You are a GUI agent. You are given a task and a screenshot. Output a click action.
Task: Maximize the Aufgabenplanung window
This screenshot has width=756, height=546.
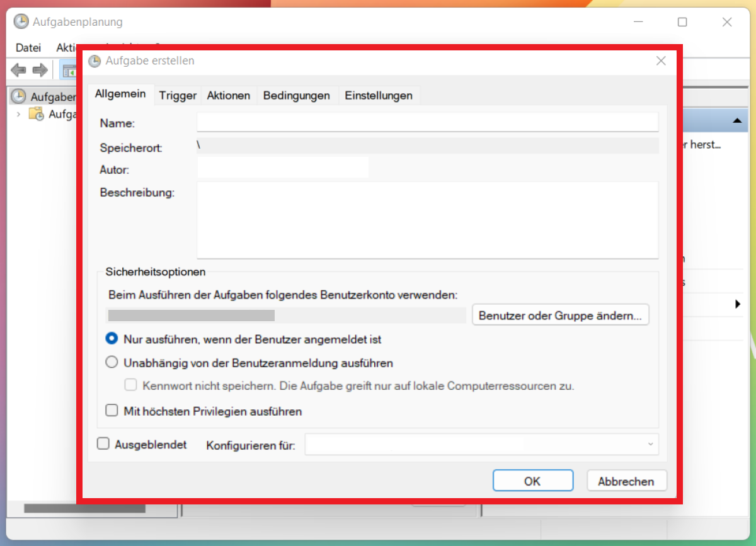682,22
